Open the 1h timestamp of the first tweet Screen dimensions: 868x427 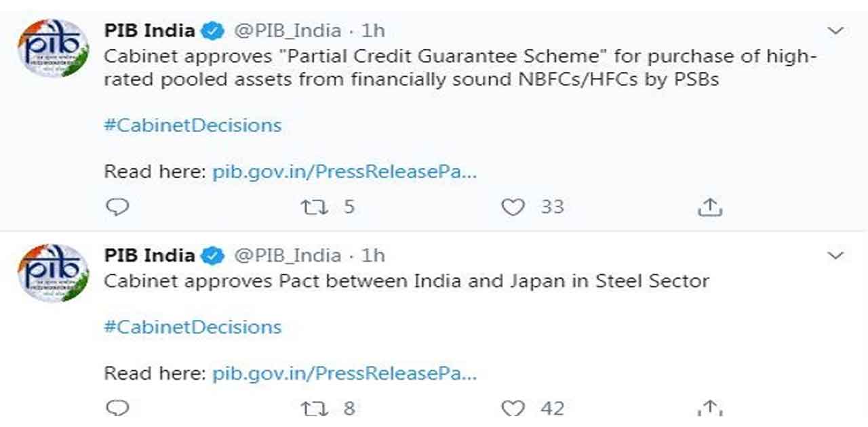click(373, 30)
